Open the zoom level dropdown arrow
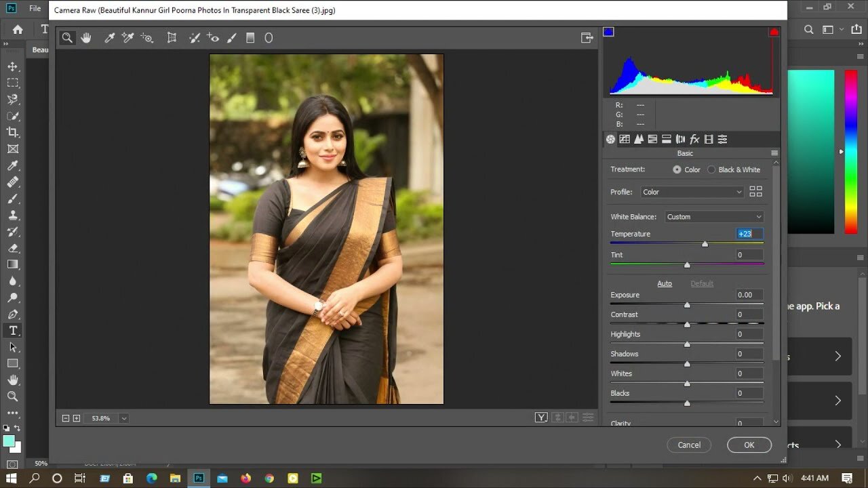 pos(124,418)
